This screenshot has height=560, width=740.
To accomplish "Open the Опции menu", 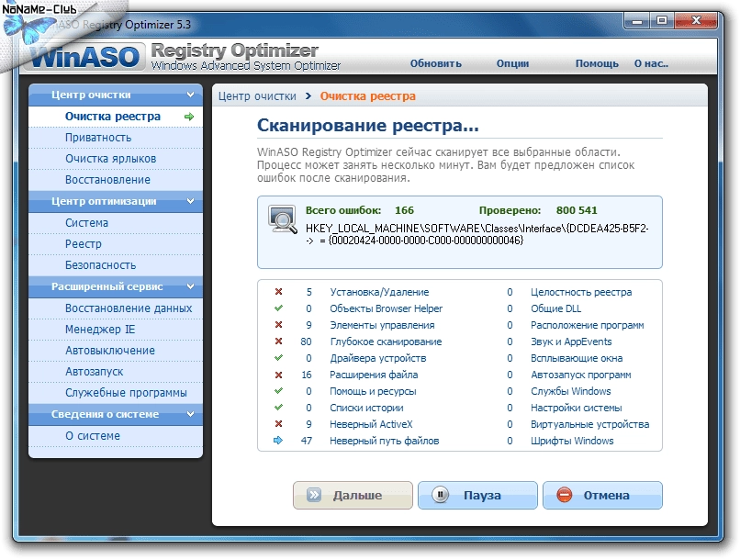I will coord(512,63).
